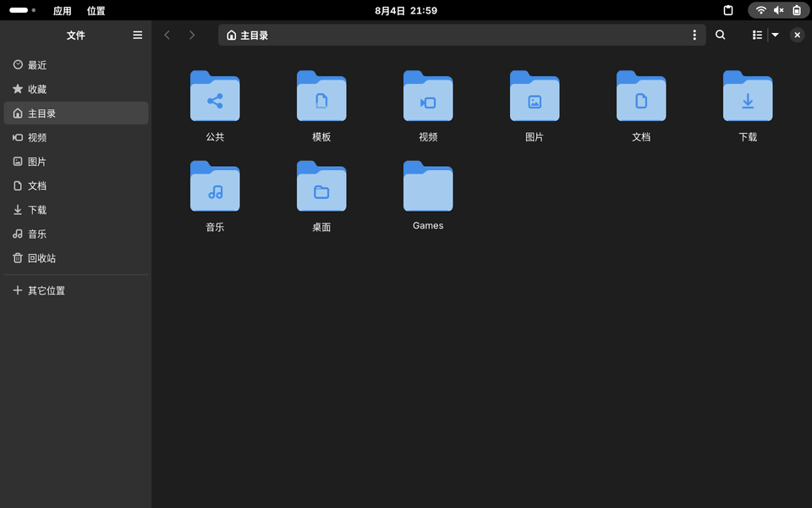Viewport: 812px width, 508px height.
Task: Go back with the left arrow
Action: point(167,35)
